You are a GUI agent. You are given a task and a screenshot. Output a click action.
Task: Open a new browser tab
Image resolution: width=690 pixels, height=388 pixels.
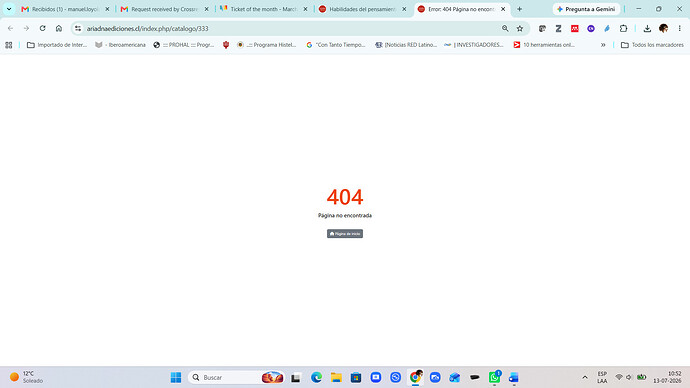coord(519,9)
